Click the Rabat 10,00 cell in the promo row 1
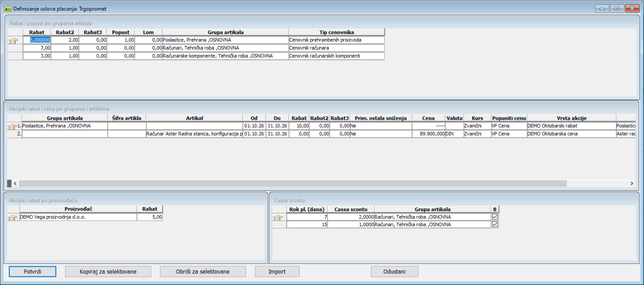This screenshot has height=285, width=644. point(299,126)
